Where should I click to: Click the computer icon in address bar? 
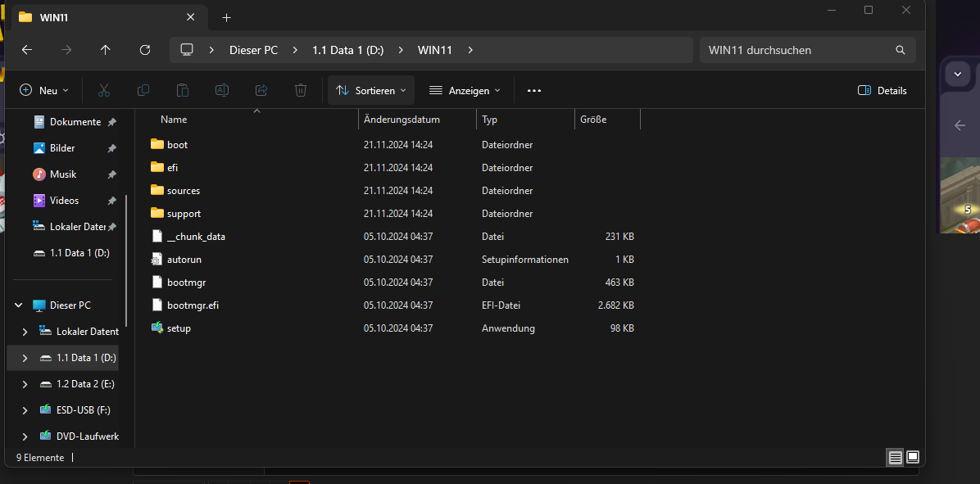tap(186, 50)
